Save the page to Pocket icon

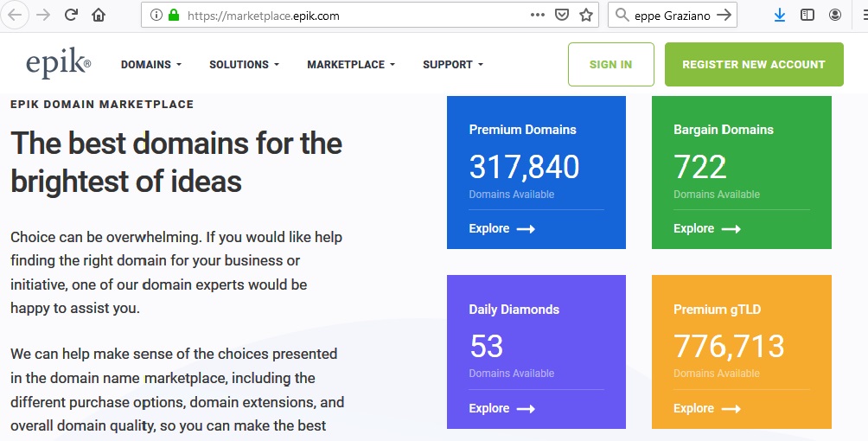coord(562,15)
